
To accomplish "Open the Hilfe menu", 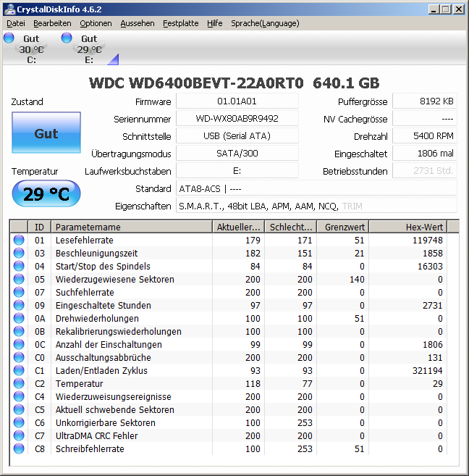I will point(215,23).
